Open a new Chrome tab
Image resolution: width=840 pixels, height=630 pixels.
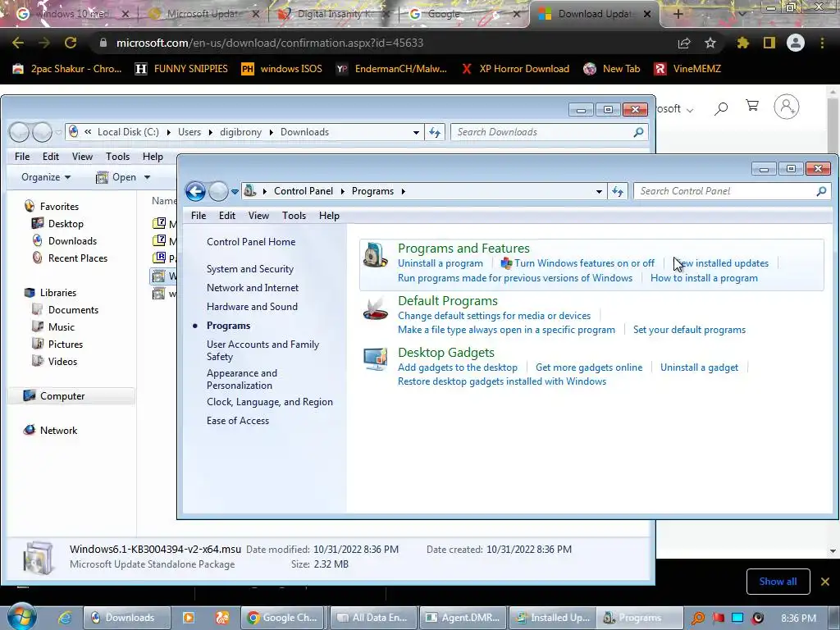coord(678,14)
